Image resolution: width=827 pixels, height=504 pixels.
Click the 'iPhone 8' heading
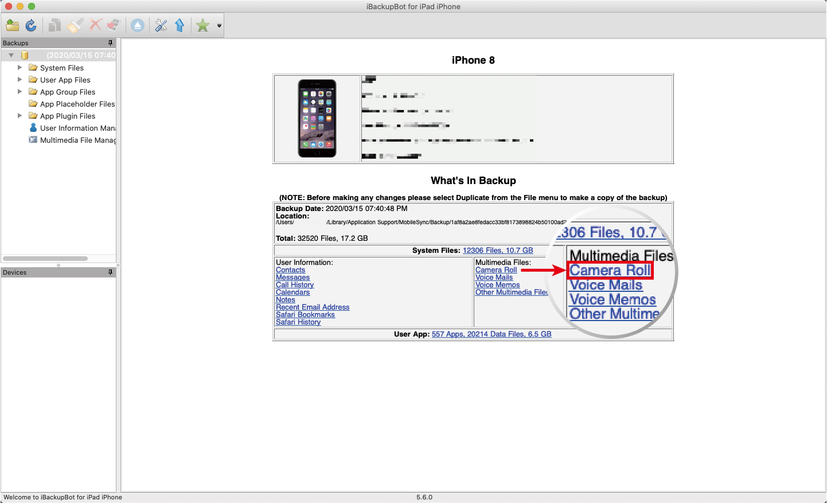(x=473, y=60)
